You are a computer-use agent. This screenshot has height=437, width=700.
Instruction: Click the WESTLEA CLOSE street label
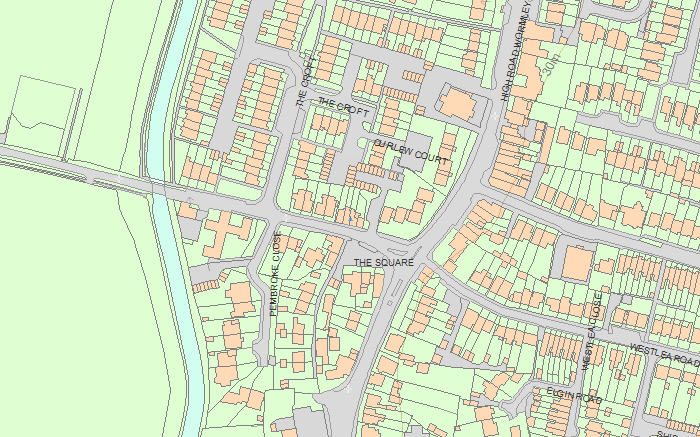coord(593,332)
